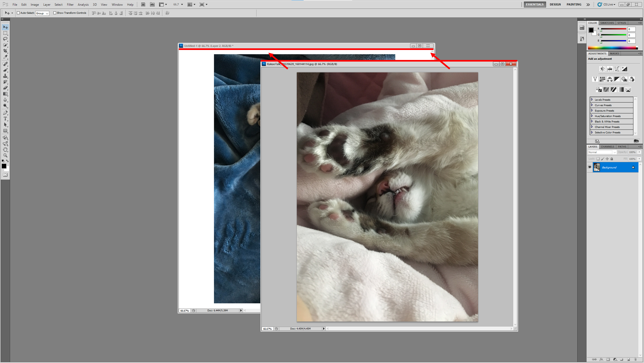Open the Auto-Select Group dropdown
Screen dimensions: 644x363
pos(42,13)
